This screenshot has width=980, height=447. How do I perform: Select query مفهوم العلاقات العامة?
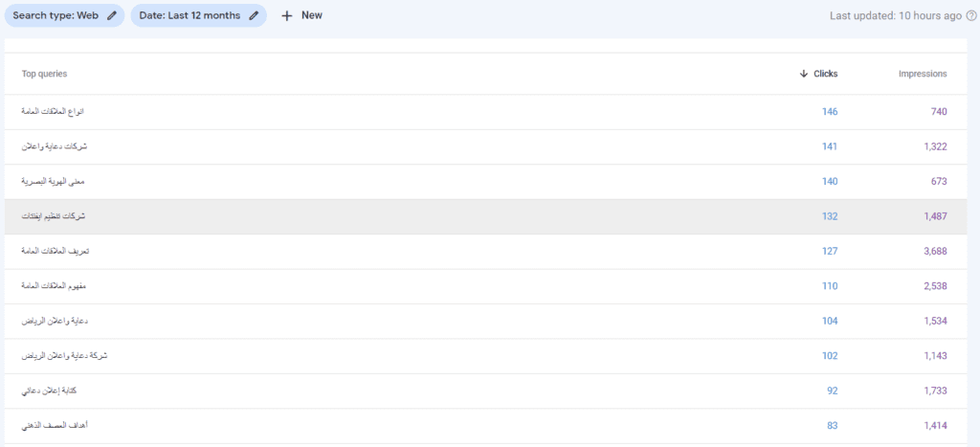[54, 286]
